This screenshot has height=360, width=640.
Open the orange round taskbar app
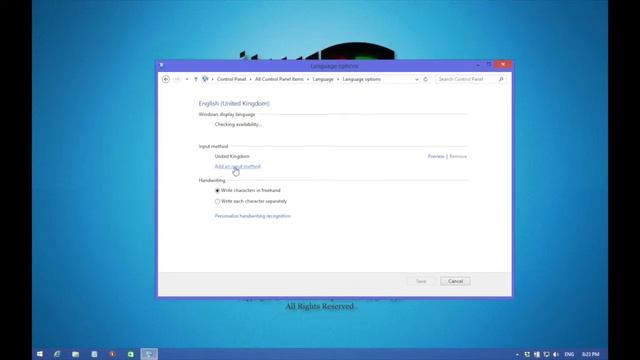[112, 354]
